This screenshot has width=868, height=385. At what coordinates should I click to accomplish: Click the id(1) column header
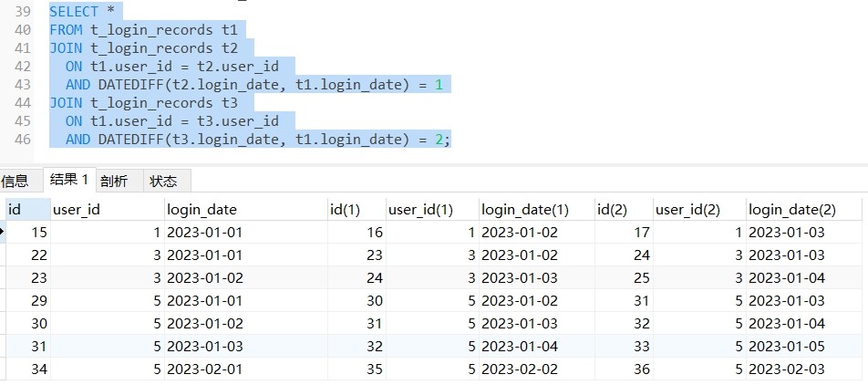pyautogui.click(x=356, y=210)
